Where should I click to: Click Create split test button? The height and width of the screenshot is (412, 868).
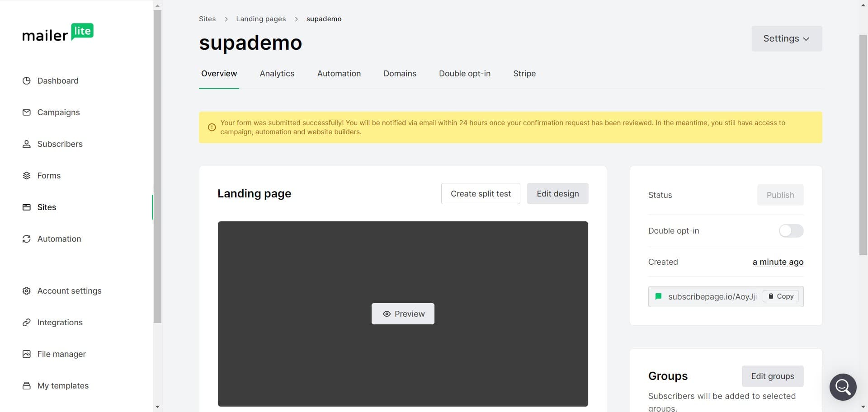(480, 194)
